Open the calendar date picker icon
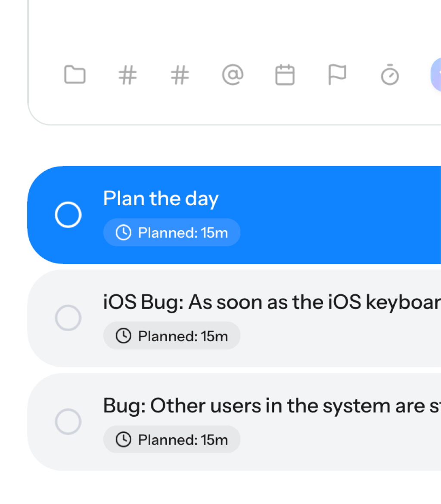This screenshot has width=441, height=504. 285,75
